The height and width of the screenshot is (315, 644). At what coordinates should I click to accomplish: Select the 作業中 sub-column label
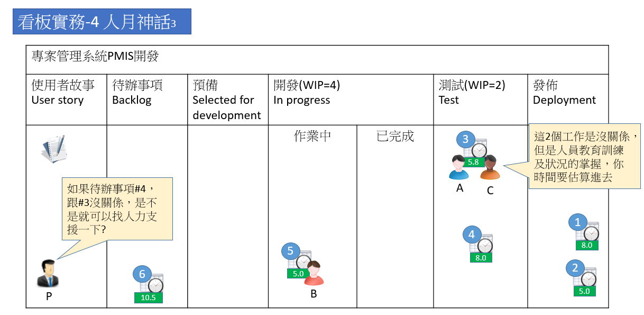(312, 136)
